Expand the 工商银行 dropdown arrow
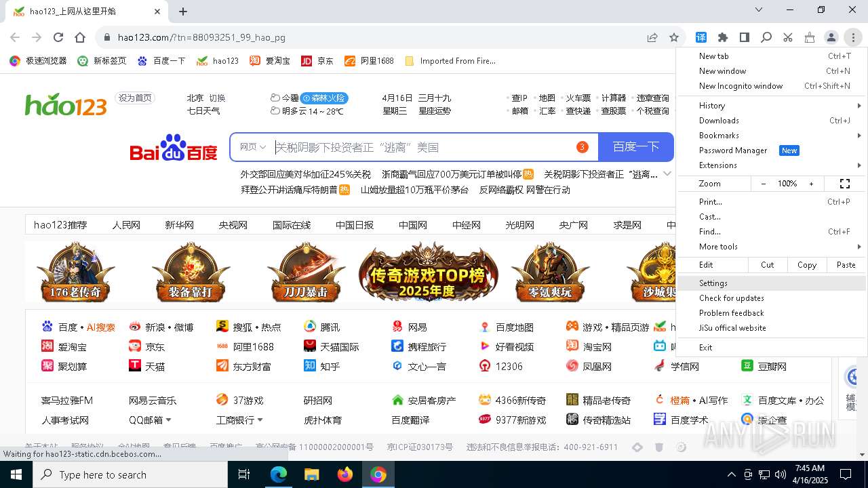The height and width of the screenshot is (488, 868). [259, 420]
